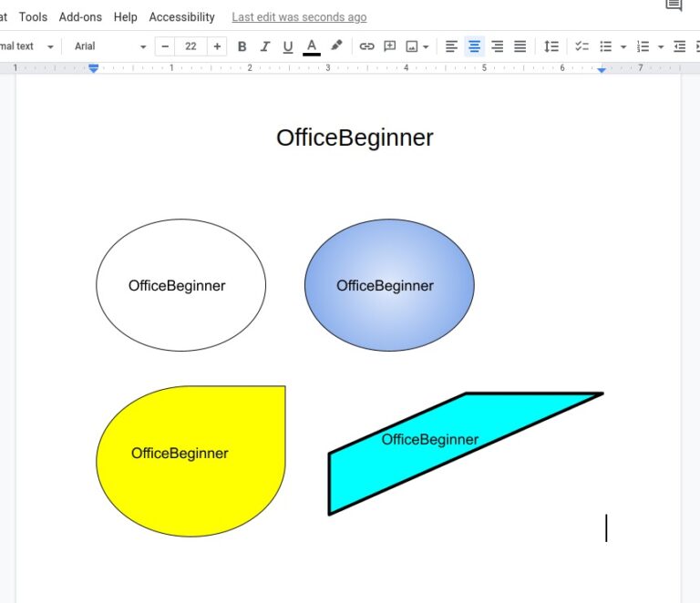Open the comment history icon
This screenshot has width=700, height=603.
(674, 5)
